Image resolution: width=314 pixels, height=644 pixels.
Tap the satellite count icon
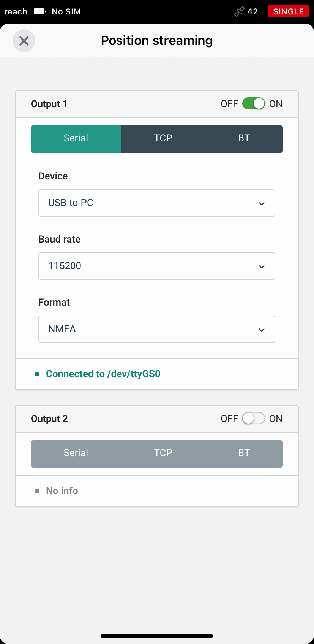[239, 12]
